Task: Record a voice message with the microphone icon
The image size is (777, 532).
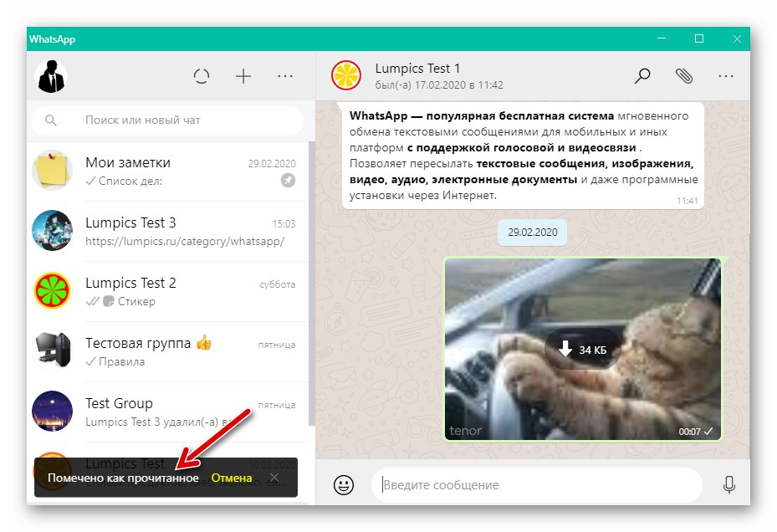Action: coord(728,484)
